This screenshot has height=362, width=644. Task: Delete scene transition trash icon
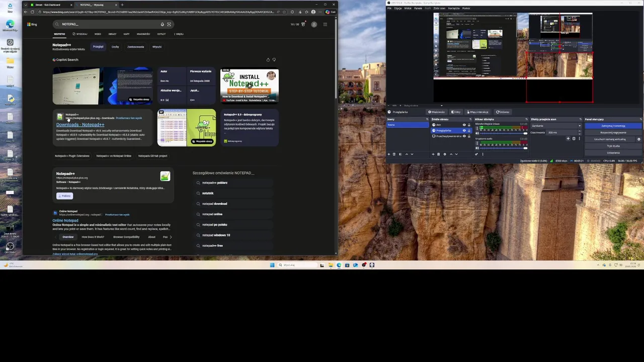coord(574,139)
